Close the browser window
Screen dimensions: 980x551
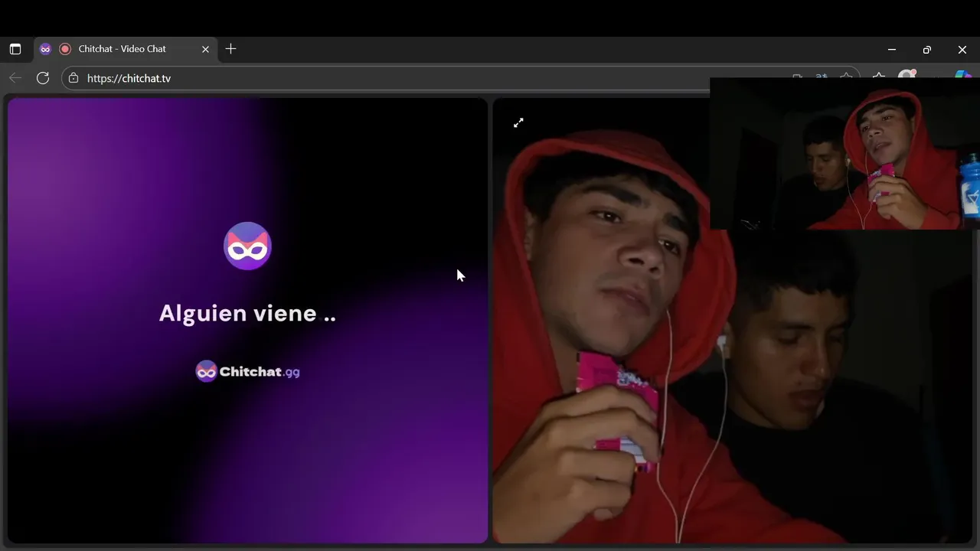pyautogui.click(x=962, y=49)
